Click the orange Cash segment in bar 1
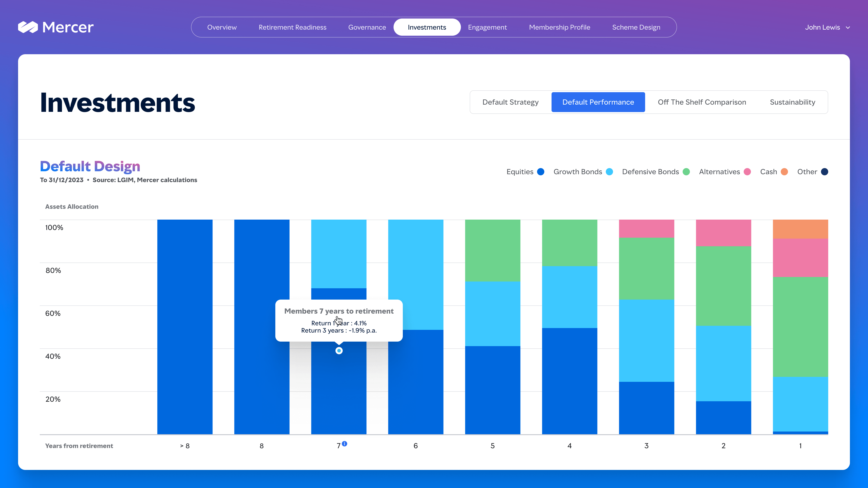 (800, 229)
